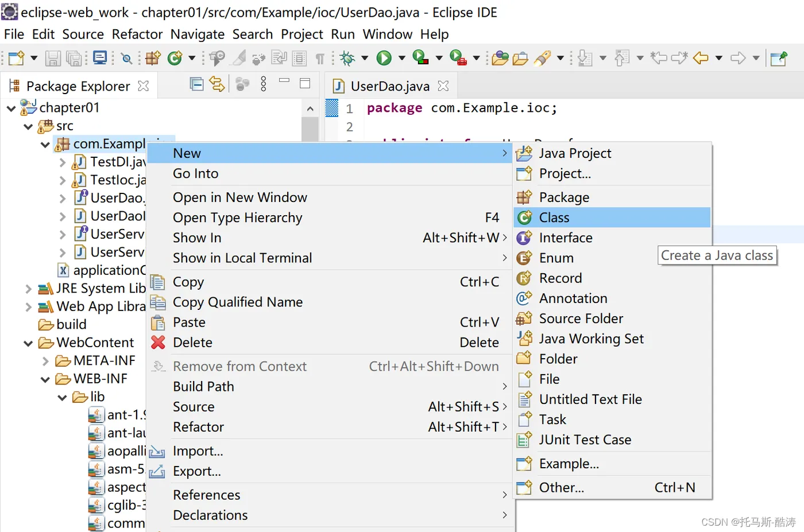
Task: Click the Save toolbar icon
Action: pyautogui.click(x=53, y=58)
